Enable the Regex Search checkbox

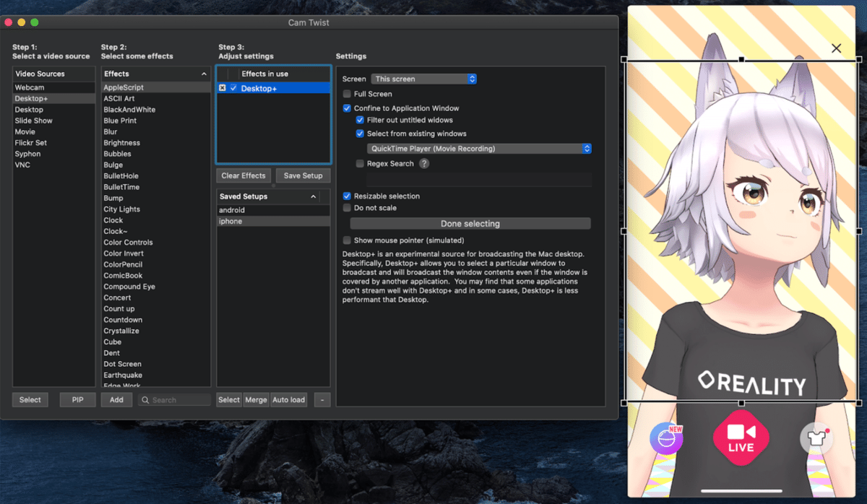coord(360,164)
